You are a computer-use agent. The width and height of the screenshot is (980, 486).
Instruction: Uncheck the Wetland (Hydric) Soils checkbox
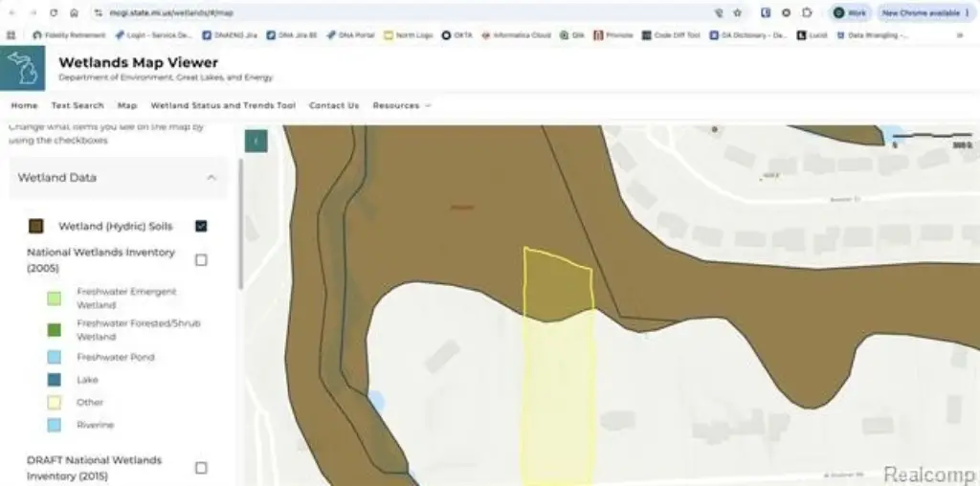pyautogui.click(x=201, y=226)
